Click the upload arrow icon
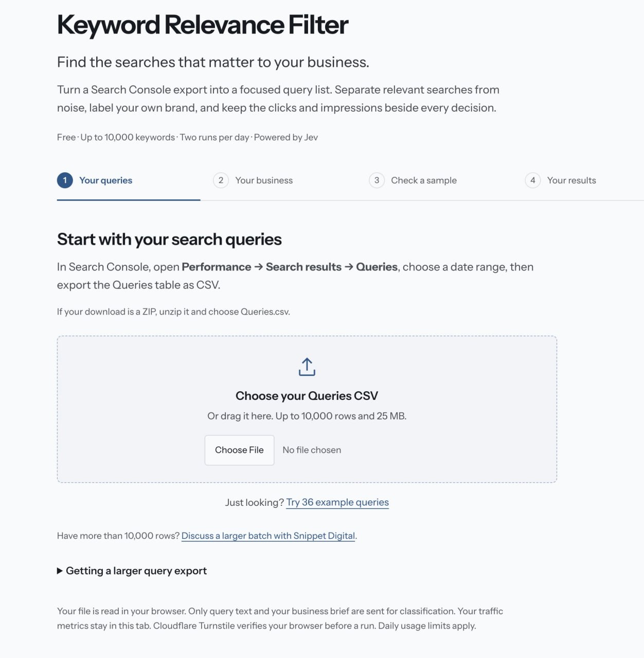Viewport: 644px width, 658px height. click(307, 367)
